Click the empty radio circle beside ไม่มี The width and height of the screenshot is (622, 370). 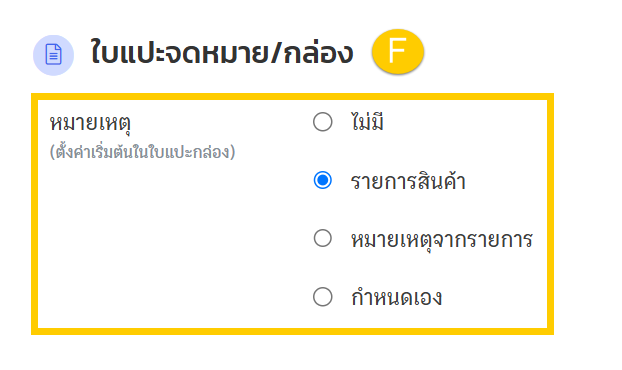coord(323,122)
